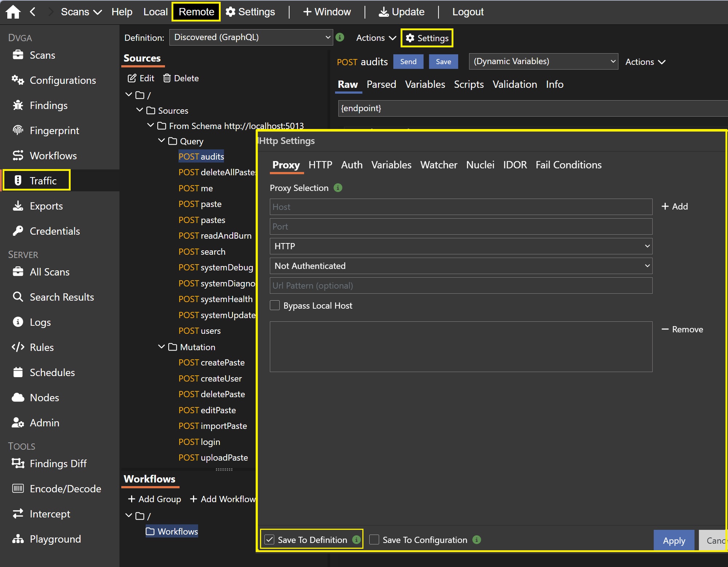Click the Credentials key icon
The width and height of the screenshot is (728, 567).
click(x=18, y=231)
